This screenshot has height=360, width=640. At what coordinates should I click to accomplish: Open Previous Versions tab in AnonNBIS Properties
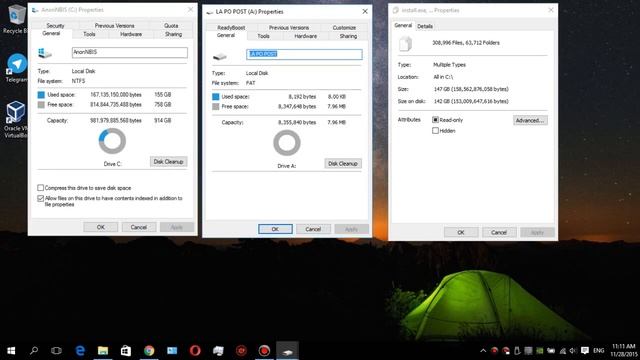[x=114, y=25]
